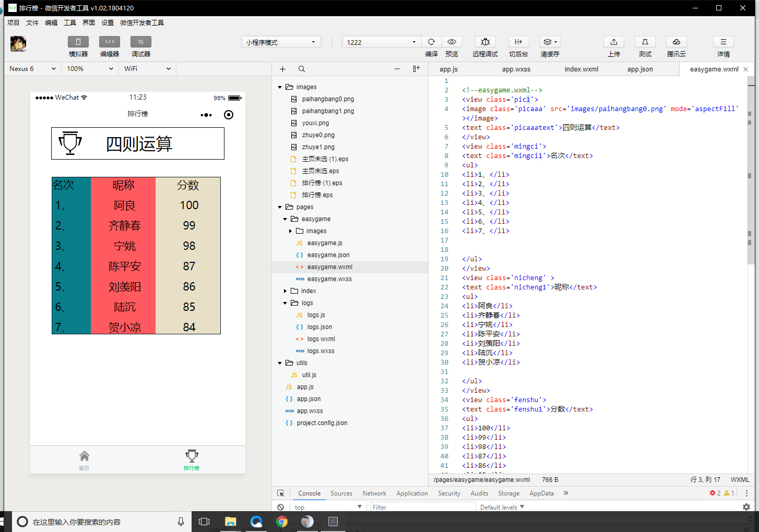Open the Default levels dropdown
This screenshot has width=759, height=532.
(x=502, y=507)
